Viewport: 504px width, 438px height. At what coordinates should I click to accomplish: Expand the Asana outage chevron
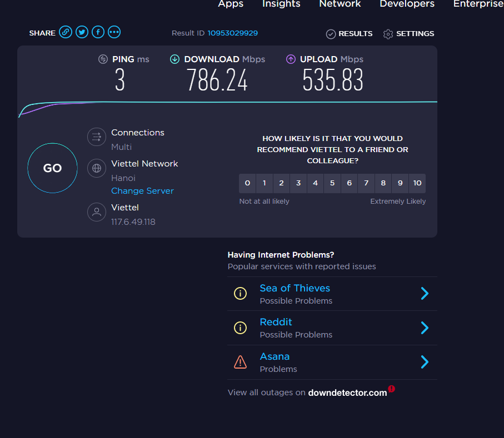(x=425, y=362)
